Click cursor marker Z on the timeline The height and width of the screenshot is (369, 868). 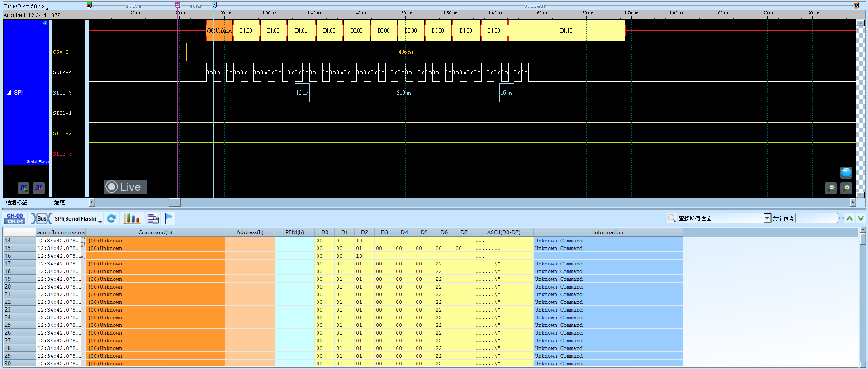(178, 5)
